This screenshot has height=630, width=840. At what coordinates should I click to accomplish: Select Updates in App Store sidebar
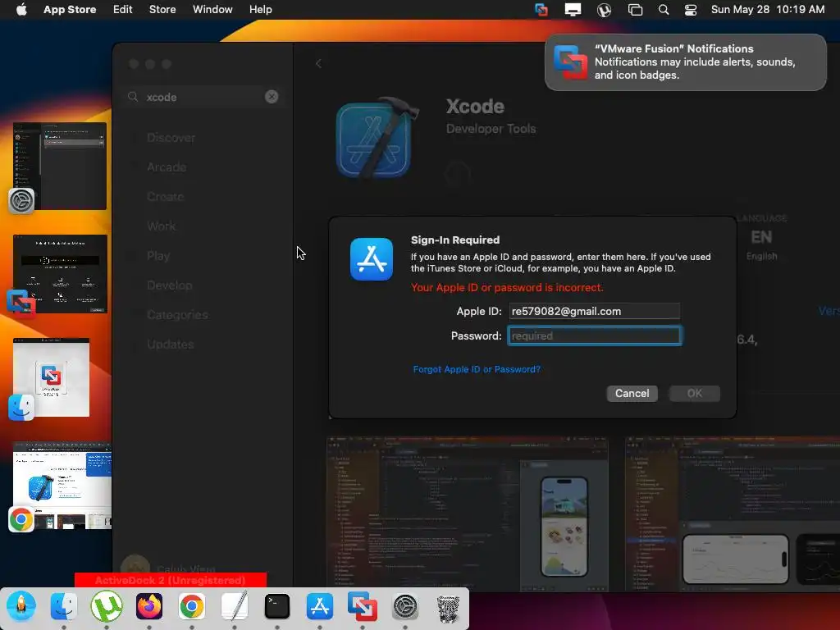[171, 345]
